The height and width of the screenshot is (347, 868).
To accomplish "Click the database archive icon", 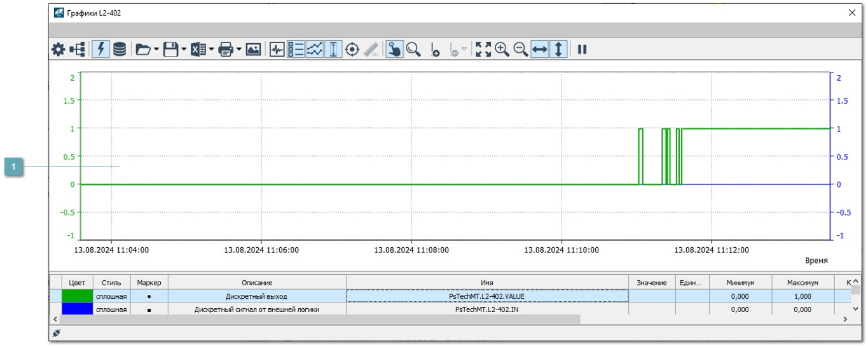I will coord(120,50).
